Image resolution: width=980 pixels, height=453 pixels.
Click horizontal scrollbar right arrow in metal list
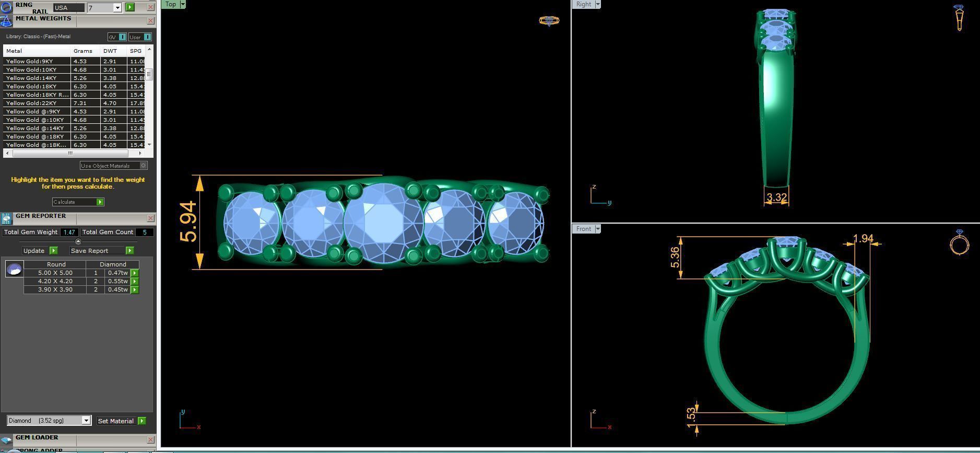pyautogui.click(x=139, y=153)
